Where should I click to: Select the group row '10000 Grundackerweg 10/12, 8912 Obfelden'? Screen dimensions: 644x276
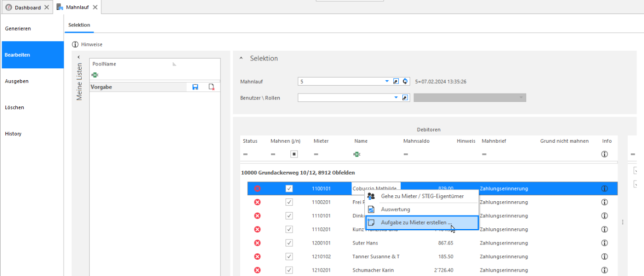428,173
